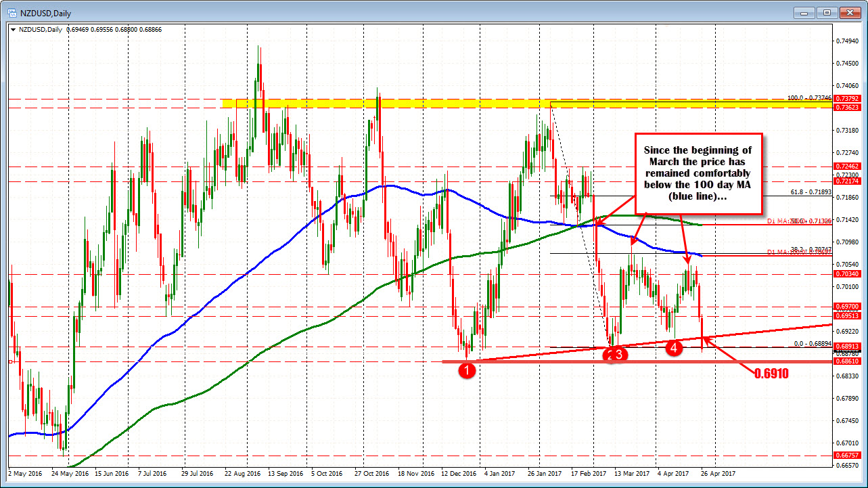Click the 0.74940 price scale label

tap(848, 41)
